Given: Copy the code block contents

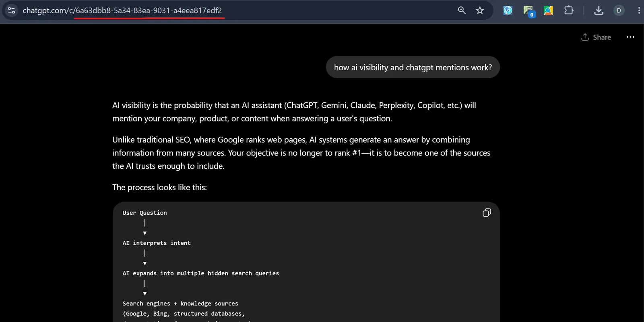Looking at the screenshot, I should pos(487,213).
